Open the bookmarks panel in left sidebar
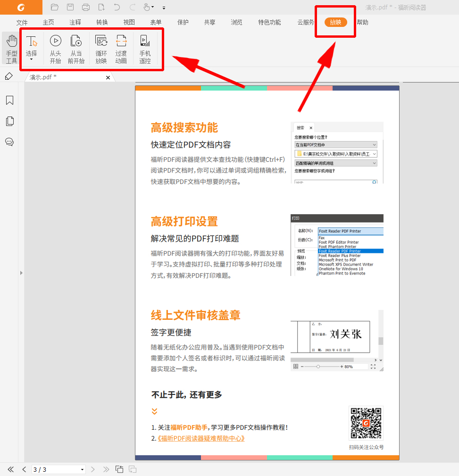The height and width of the screenshot is (476, 459). click(x=10, y=100)
